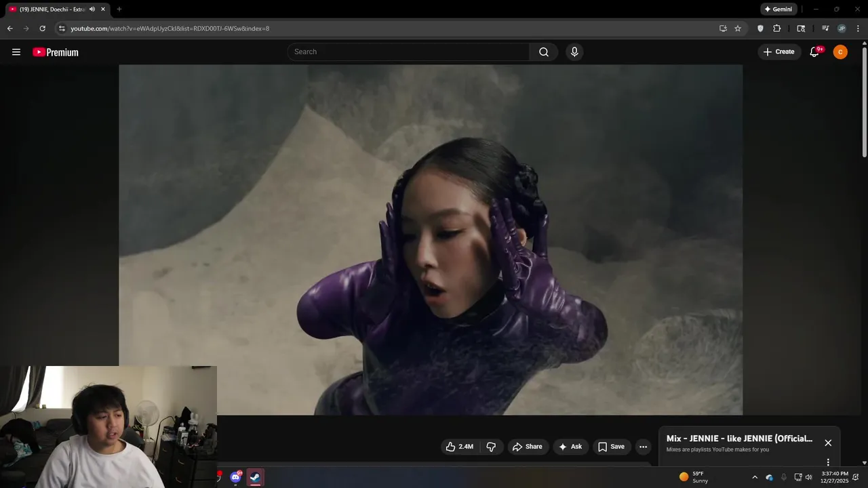The height and width of the screenshot is (488, 868).
Task: Open a new browser tab
Action: pos(119,9)
